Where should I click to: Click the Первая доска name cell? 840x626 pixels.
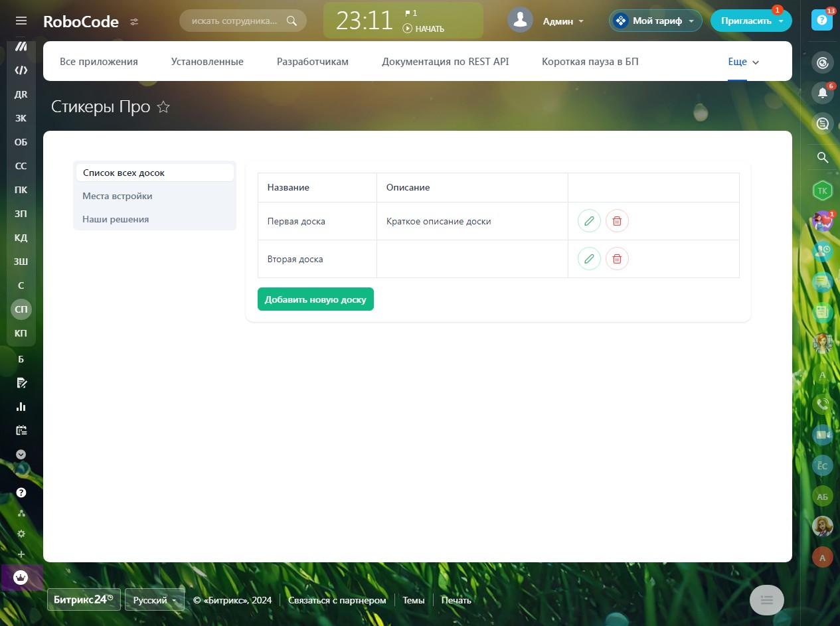317,221
